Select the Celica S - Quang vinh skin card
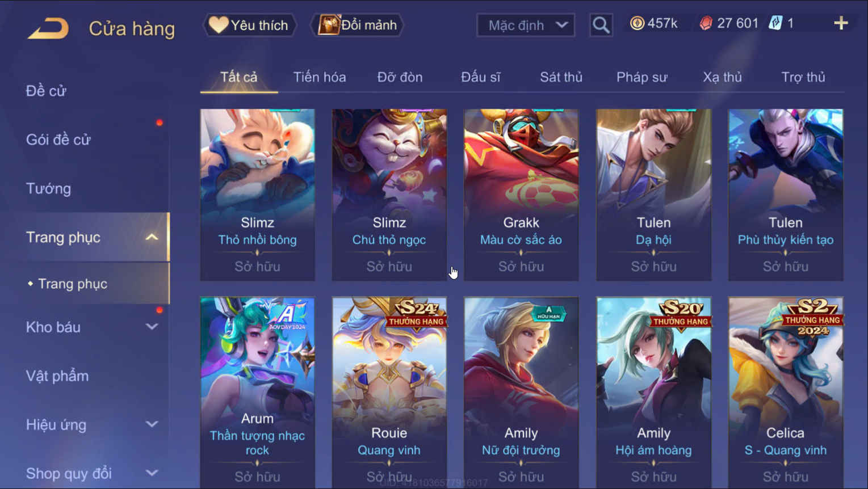Image resolution: width=868 pixels, height=489 pixels. click(786, 393)
